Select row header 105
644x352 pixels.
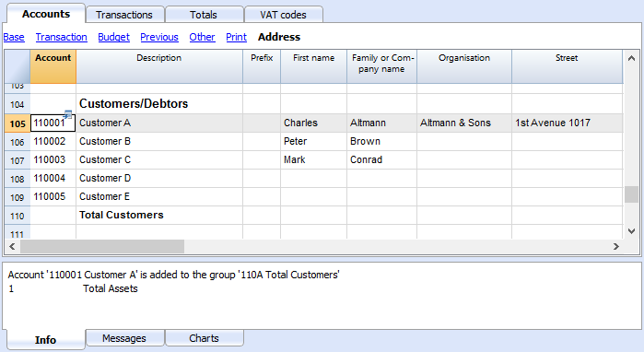click(x=18, y=123)
